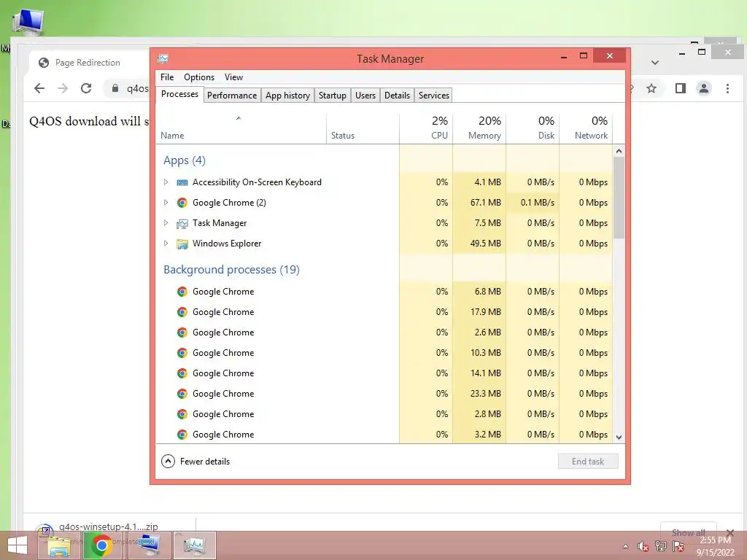747x560 pixels.
Task: Select the Chrome background process using 3.2 MB
Action: (384, 435)
